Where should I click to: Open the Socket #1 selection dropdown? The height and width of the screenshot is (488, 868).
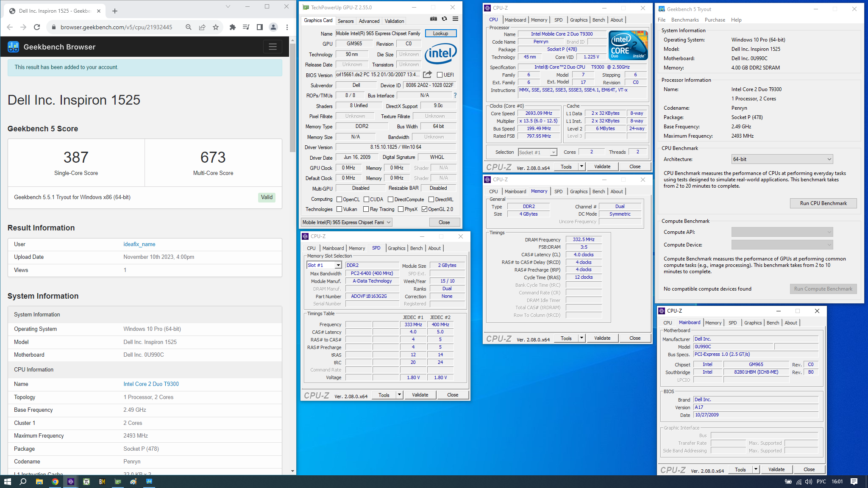[537, 152]
